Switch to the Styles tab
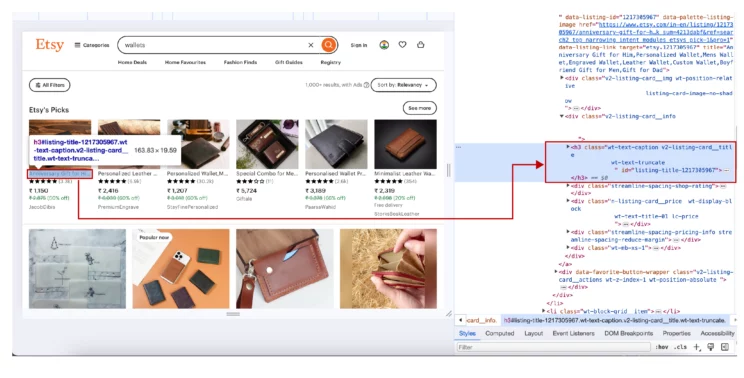The width and height of the screenshot is (744, 378). (x=467, y=333)
